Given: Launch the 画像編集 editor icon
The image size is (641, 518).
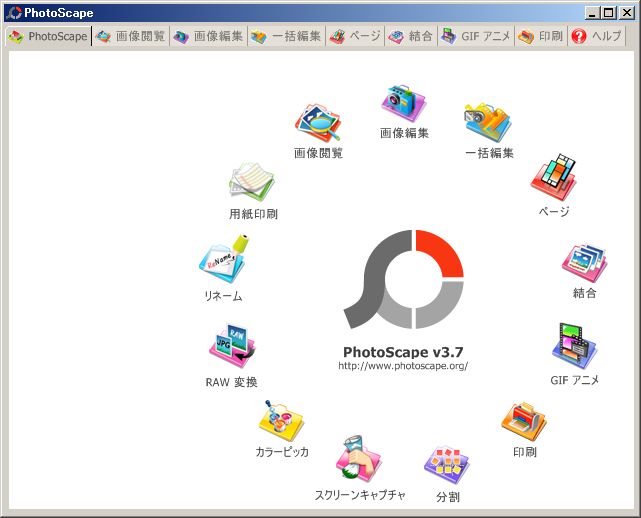Looking at the screenshot, I should [404, 103].
